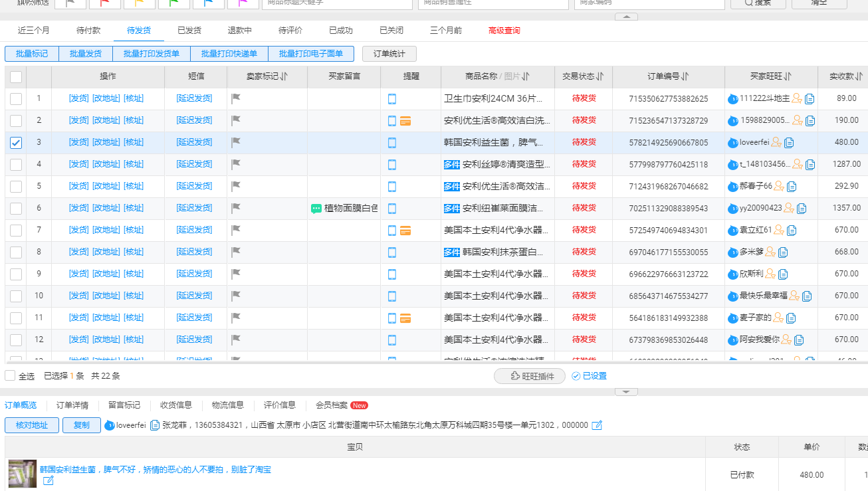Collapse the filter panel with top arrow handle
The height and width of the screenshot is (491, 868).
click(x=626, y=17)
